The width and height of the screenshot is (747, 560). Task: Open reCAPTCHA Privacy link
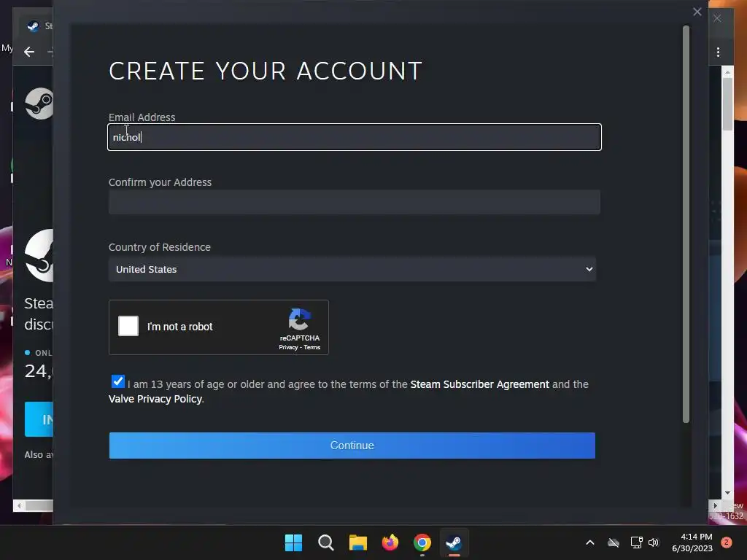pyautogui.click(x=288, y=348)
